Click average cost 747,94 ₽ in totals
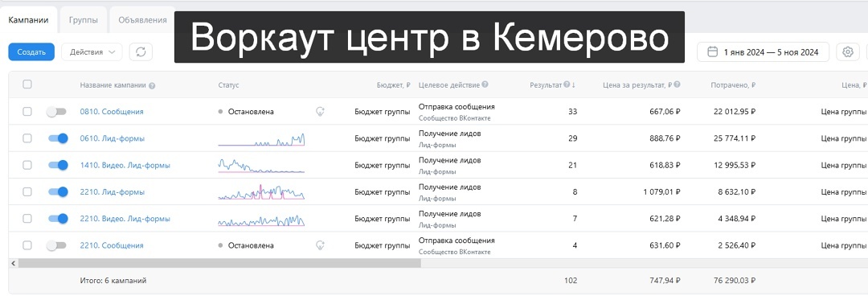This screenshot has width=868, height=296. (665, 281)
